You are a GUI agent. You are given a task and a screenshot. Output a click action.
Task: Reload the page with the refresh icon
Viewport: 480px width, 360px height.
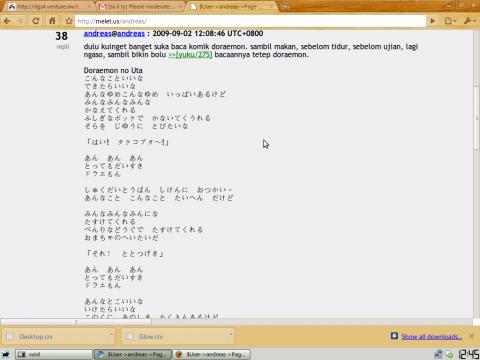(x=35, y=21)
